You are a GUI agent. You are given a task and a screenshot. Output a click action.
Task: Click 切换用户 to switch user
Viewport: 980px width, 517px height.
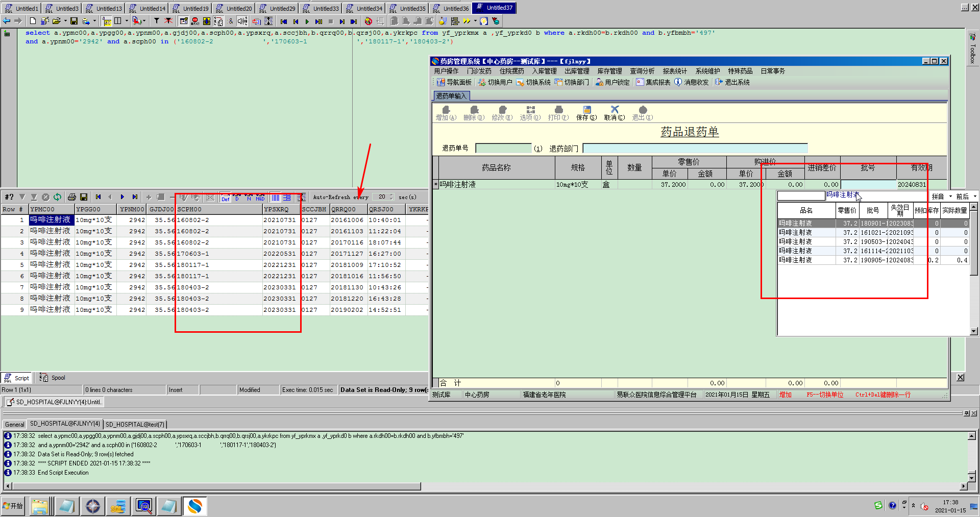point(495,82)
